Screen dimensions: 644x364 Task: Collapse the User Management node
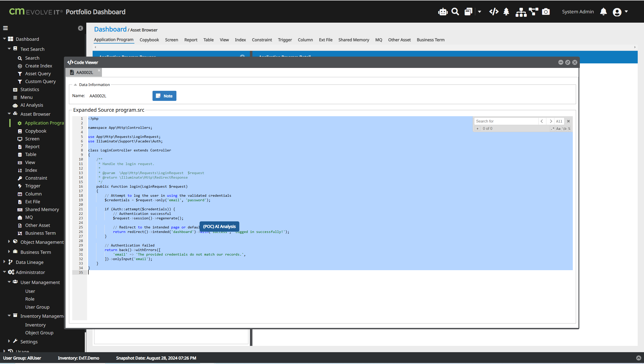(x=9, y=282)
